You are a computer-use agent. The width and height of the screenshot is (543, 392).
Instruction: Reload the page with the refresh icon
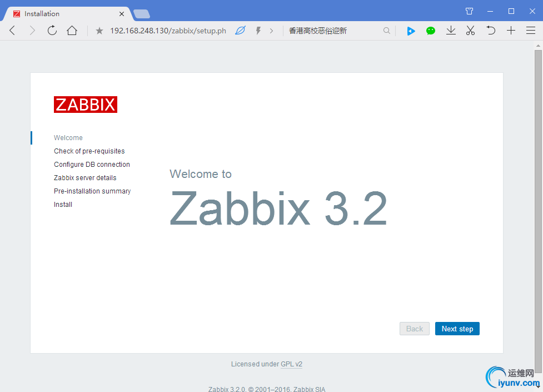[52, 31]
